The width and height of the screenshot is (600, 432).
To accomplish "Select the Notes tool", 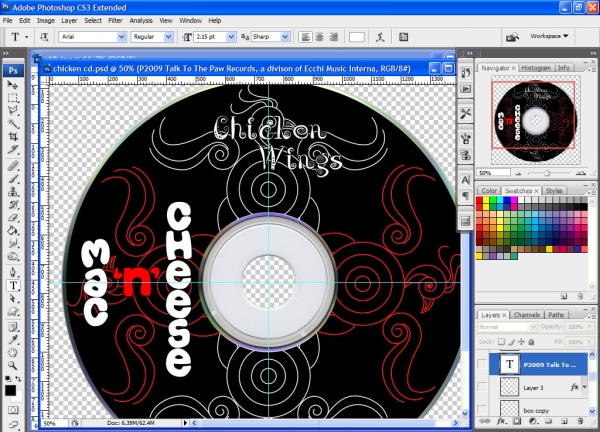I will (13, 328).
